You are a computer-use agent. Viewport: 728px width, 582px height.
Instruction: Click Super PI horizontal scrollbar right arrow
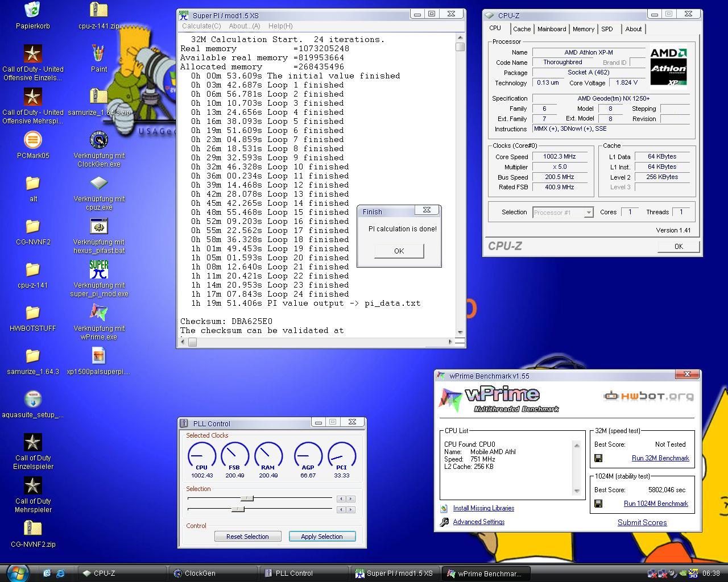450,342
